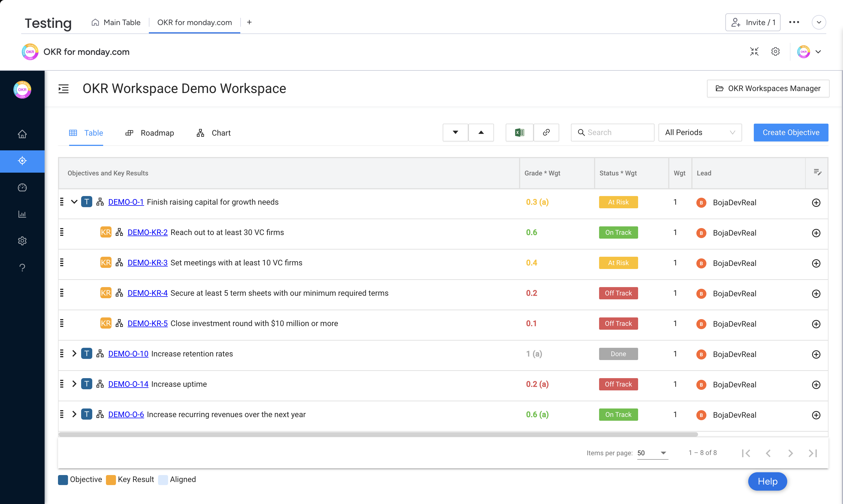The width and height of the screenshot is (843, 504).
Task: Toggle the sidebar menu hamburger icon
Action: pyautogui.click(x=64, y=89)
